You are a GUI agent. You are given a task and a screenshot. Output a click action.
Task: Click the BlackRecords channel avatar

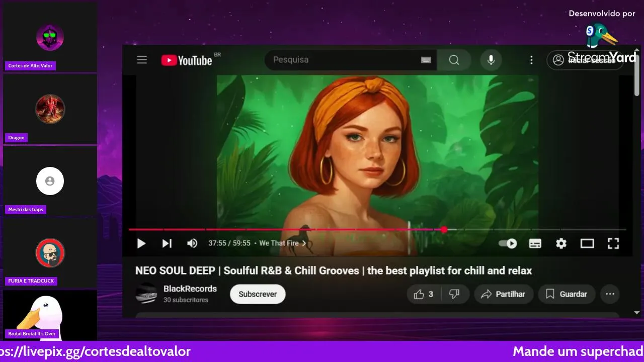[x=146, y=294]
